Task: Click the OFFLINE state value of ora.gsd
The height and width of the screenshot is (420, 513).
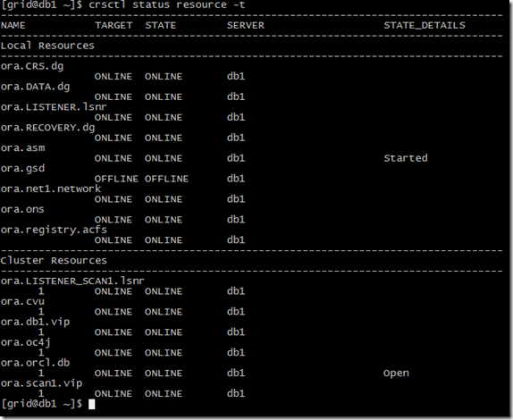Action: tap(166, 179)
